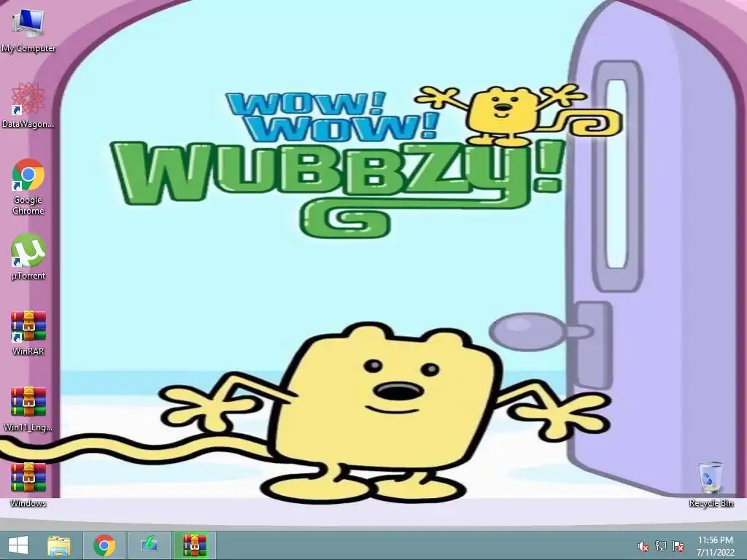Click the "WinRAR" label text
Screen dimensions: 747x560
28,351
